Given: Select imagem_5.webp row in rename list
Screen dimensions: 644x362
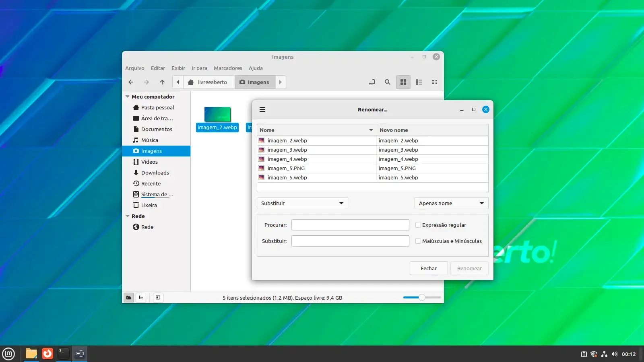Looking at the screenshot, I should pos(373,177).
